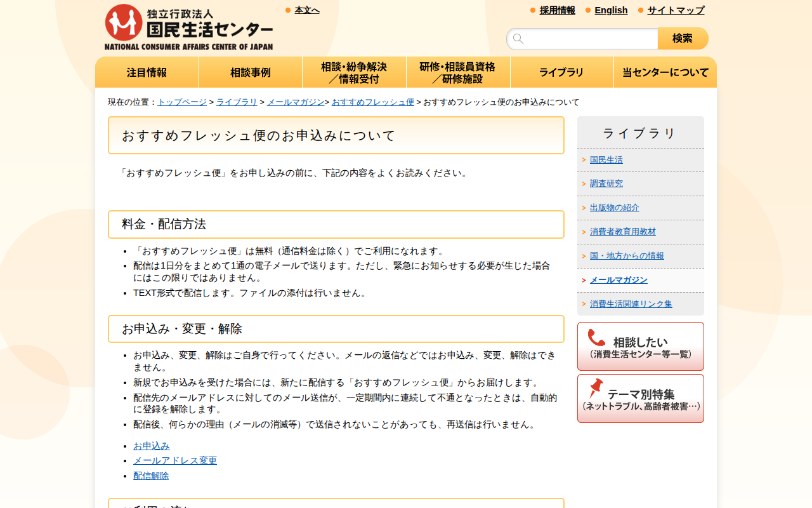This screenshot has height=508, width=812.
Task: Click the magnifier icon in search box
Action: point(518,39)
